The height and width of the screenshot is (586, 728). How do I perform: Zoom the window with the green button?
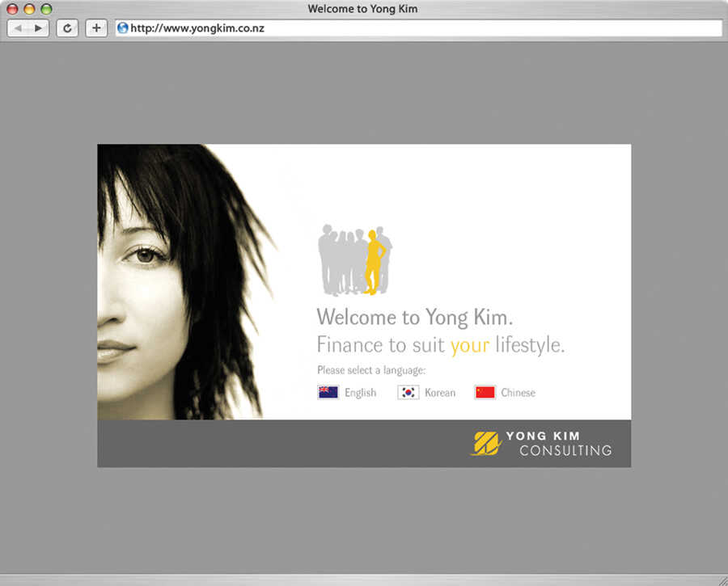(46, 9)
